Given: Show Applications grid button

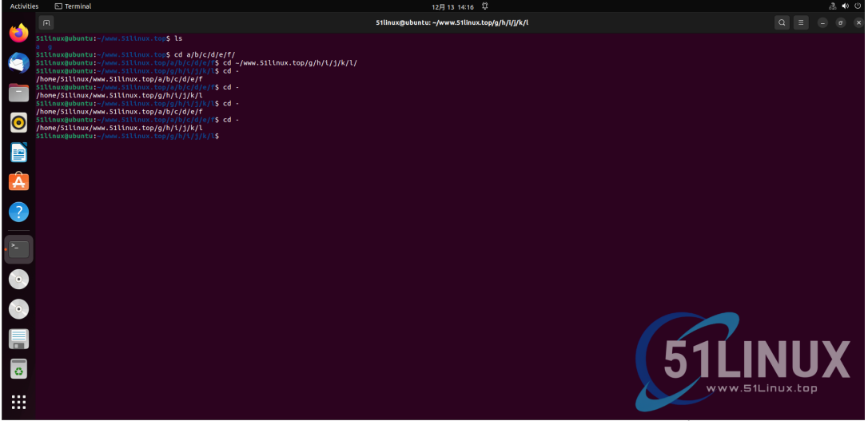Looking at the screenshot, I should pyautogui.click(x=19, y=402).
